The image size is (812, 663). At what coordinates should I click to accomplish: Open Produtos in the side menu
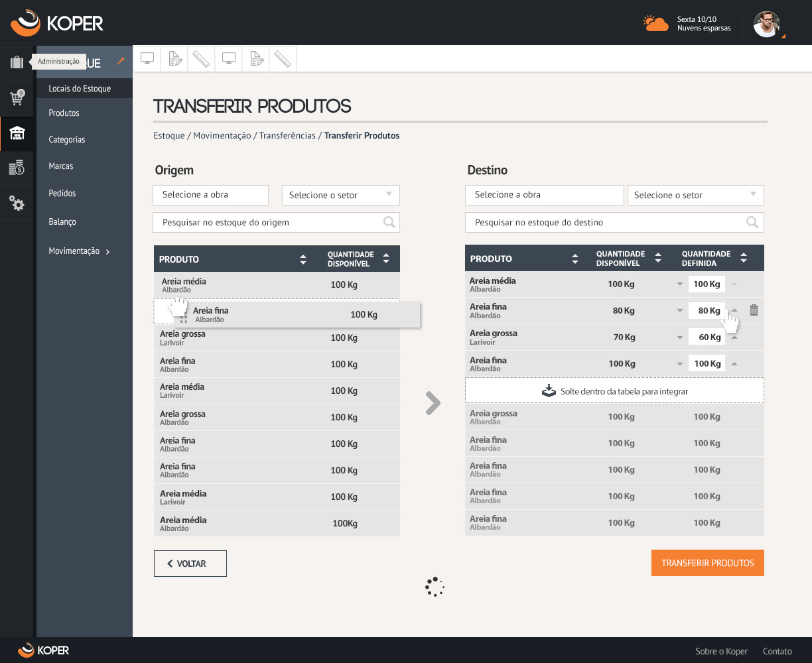(x=64, y=113)
